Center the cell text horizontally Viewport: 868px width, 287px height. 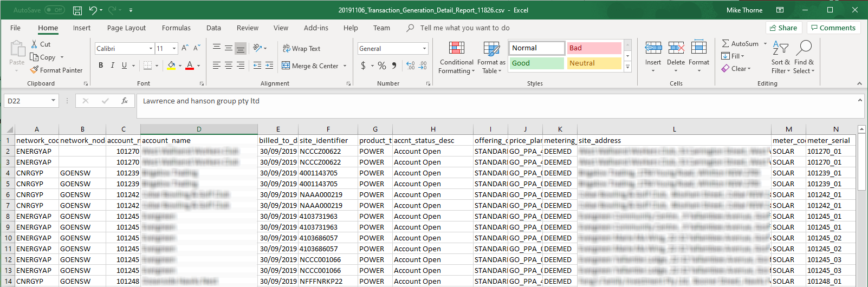229,65
